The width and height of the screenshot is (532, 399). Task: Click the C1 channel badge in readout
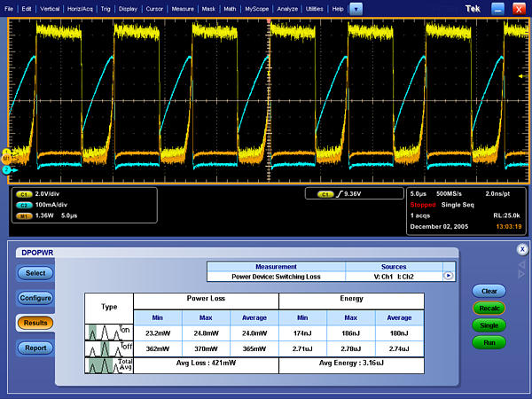click(22, 193)
